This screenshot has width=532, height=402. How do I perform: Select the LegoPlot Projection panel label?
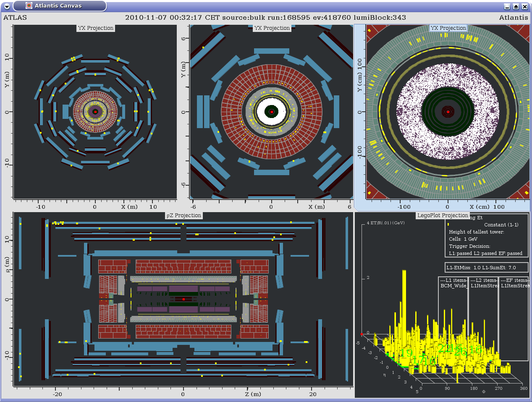(x=443, y=215)
